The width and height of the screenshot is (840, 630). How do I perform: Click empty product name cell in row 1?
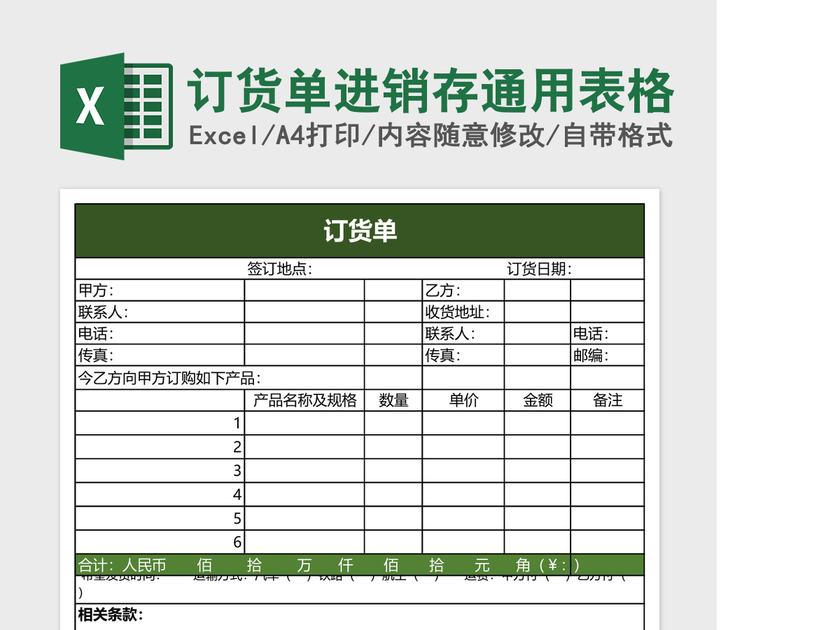(x=304, y=423)
